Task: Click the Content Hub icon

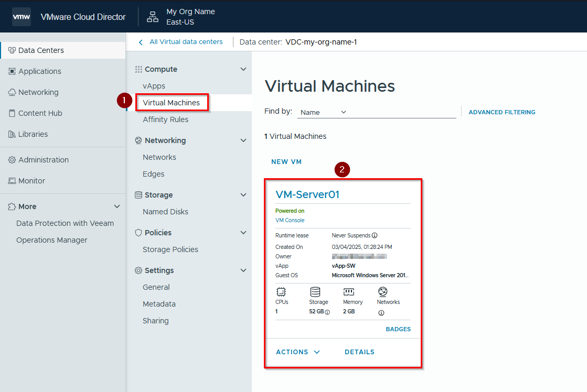Action: [12, 113]
